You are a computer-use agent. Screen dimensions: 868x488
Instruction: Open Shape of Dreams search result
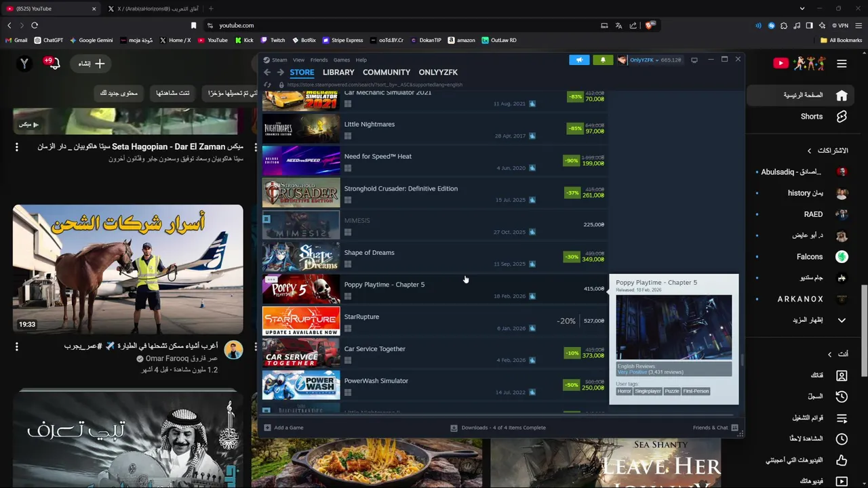(x=434, y=258)
